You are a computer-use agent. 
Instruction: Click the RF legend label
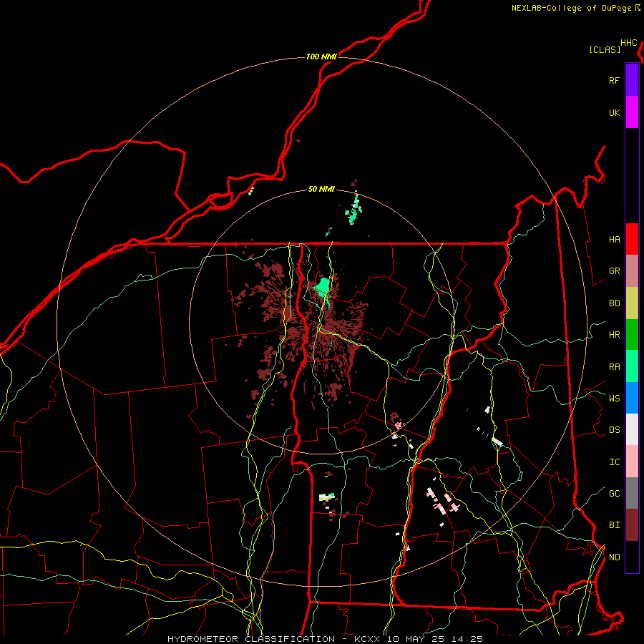click(x=614, y=80)
